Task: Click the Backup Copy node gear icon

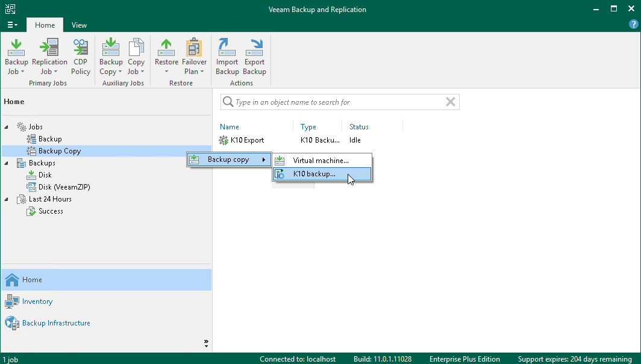Action: point(31,151)
